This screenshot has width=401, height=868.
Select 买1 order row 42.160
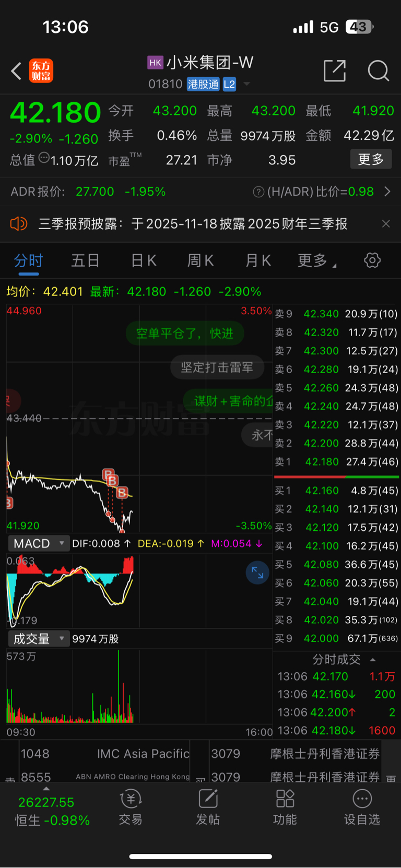click(336, 491)
